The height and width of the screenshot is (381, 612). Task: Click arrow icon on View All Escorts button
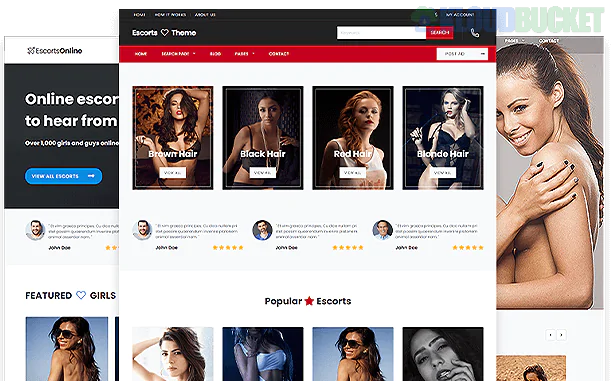pyautogui.click(x=91, y=176)
